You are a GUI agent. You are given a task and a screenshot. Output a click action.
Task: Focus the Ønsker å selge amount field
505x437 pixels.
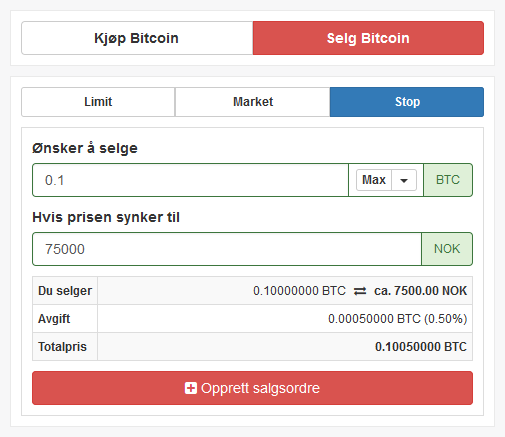190,180
